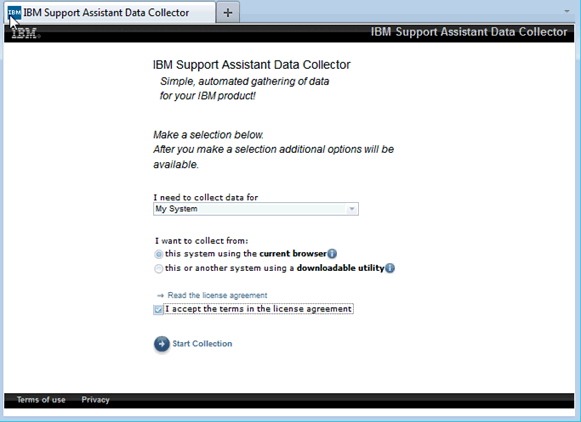Toggle the license agreement acceptance checkbox
The image size is (581, 422).
point(158,309)
